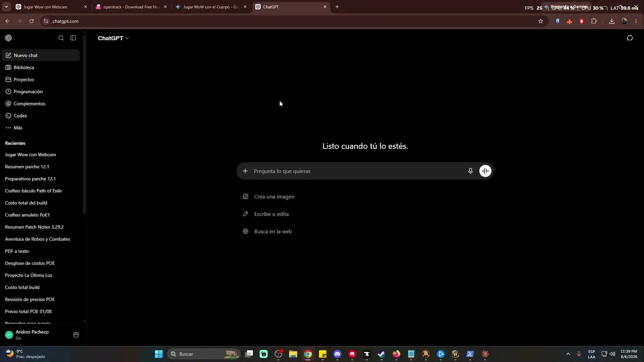
Task: Click the microphone dictation icon
Action: (x=470, y=171)
